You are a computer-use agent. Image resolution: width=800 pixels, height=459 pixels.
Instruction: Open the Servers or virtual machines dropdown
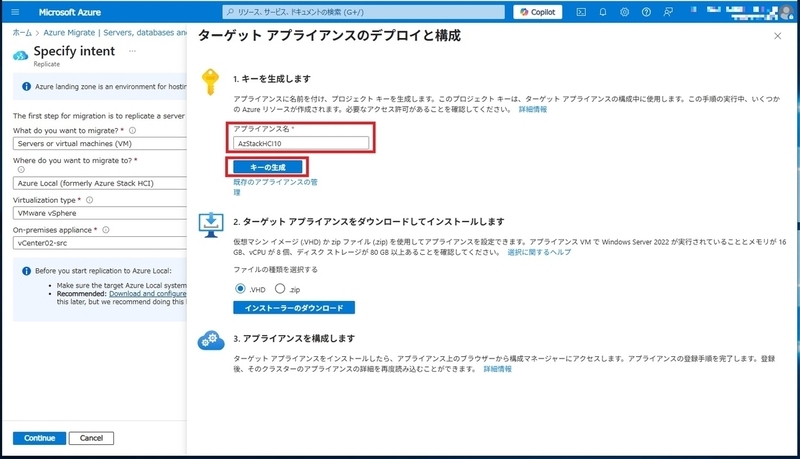pos(99,144)
